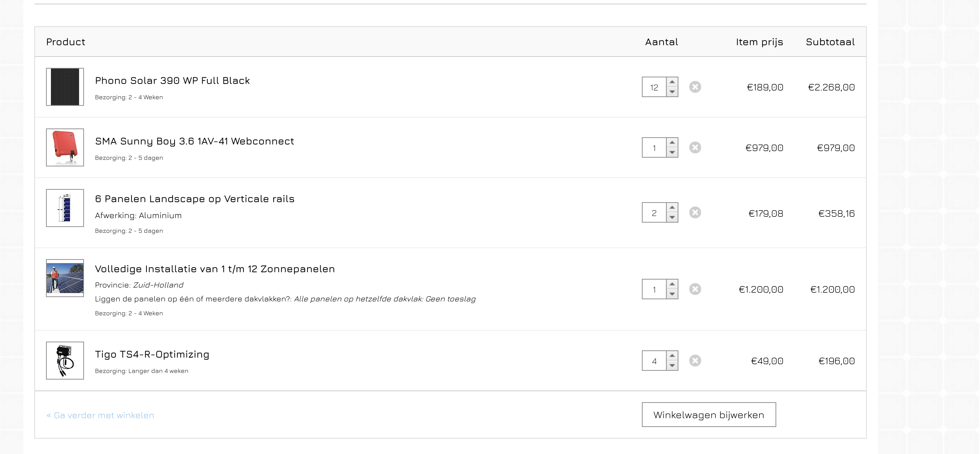
Task: Click the Phono Solar quantity field
Action: 654,87
